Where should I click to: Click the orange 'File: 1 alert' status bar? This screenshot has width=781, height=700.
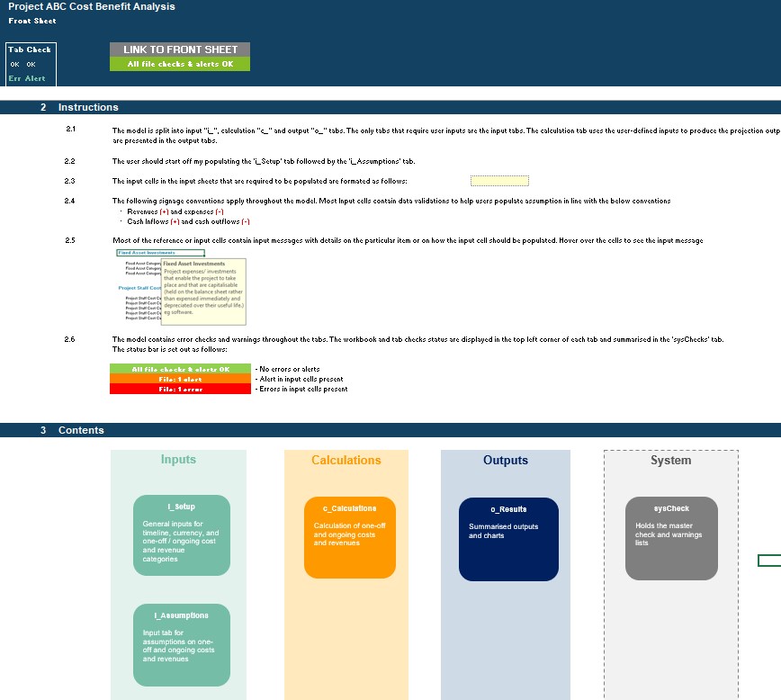[180, 379]
